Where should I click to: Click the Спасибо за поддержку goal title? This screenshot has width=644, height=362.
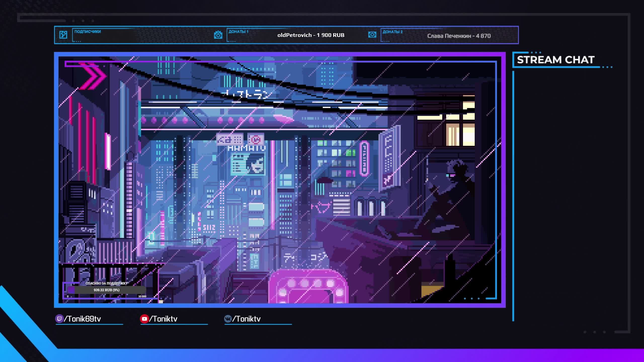(x=107, y=283)
